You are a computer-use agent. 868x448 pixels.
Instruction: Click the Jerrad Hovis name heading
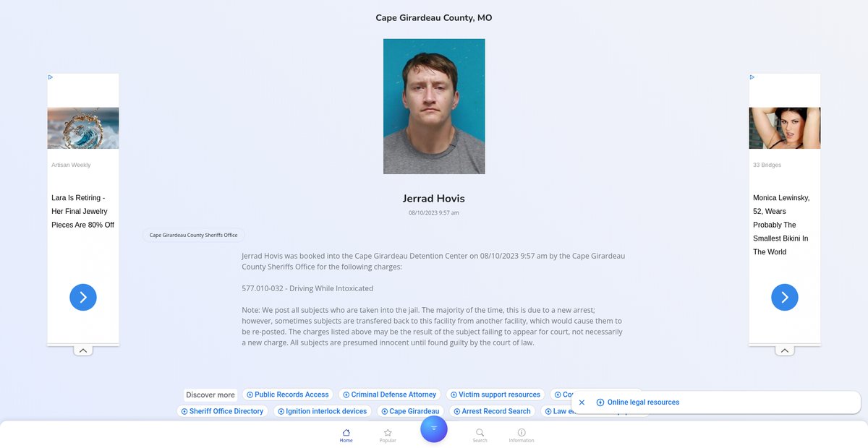434,198
